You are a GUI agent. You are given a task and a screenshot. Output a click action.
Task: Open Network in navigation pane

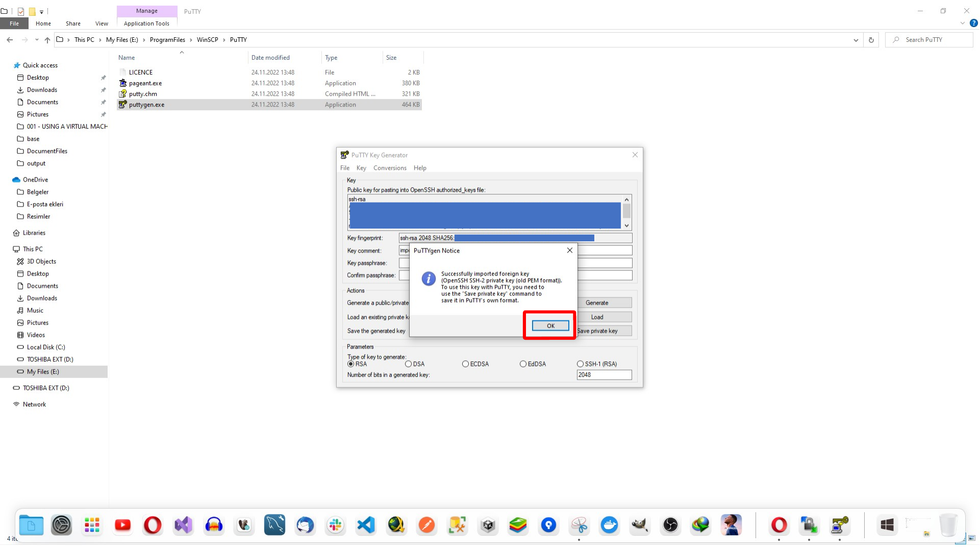point(34,404)
